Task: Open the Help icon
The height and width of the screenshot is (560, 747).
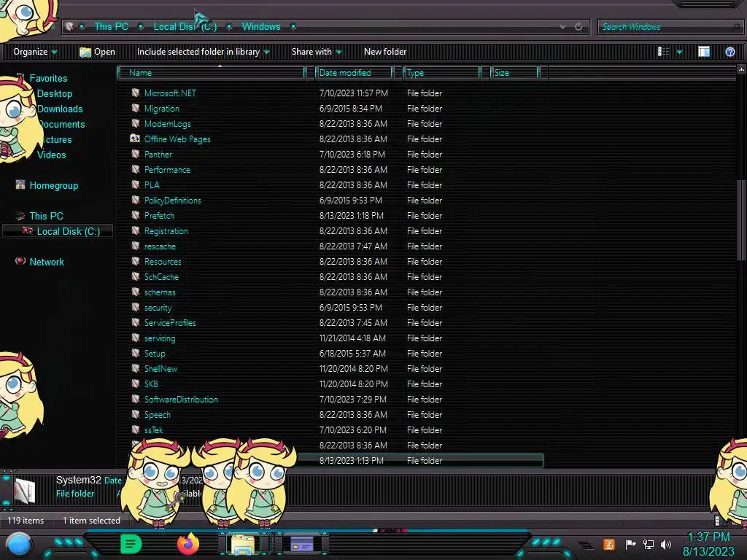Action: coord(729,52)
